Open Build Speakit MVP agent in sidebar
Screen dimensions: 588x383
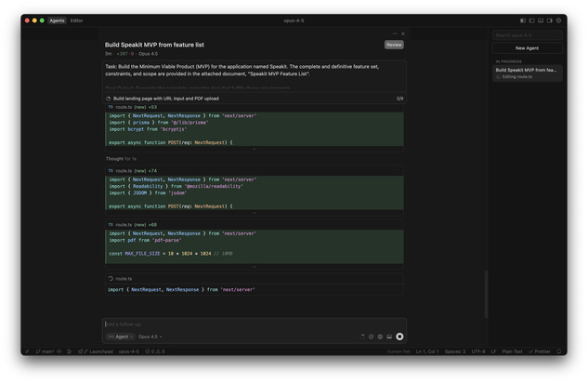[x=527, y=70]
